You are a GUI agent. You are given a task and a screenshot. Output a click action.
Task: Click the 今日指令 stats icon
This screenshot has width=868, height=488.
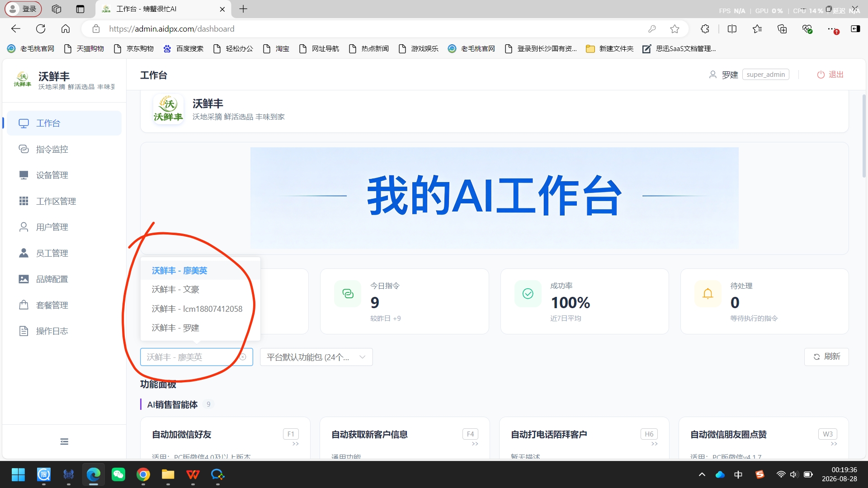click(x=348, y=294)
